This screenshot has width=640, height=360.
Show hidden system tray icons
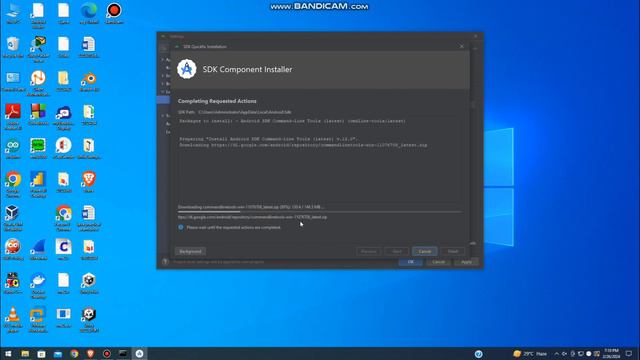(556, 354)
